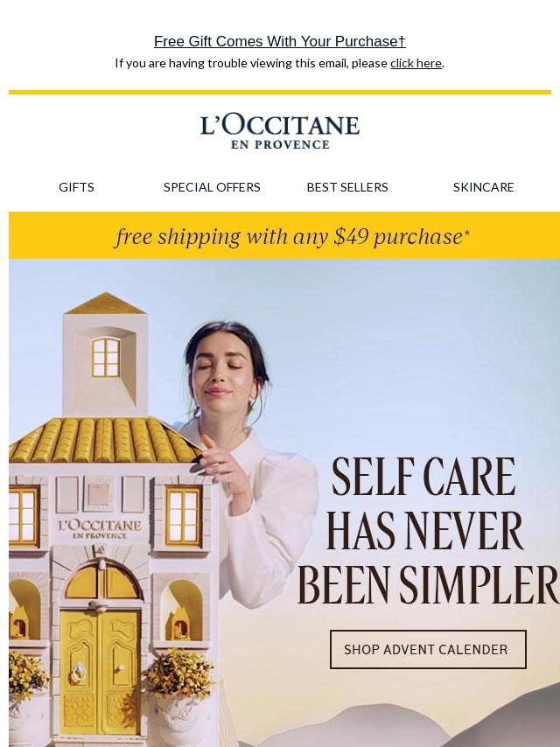This screenshot has height=747, width=560.
Task: Click the golden pointed tower roof
Action: point(105,304)
